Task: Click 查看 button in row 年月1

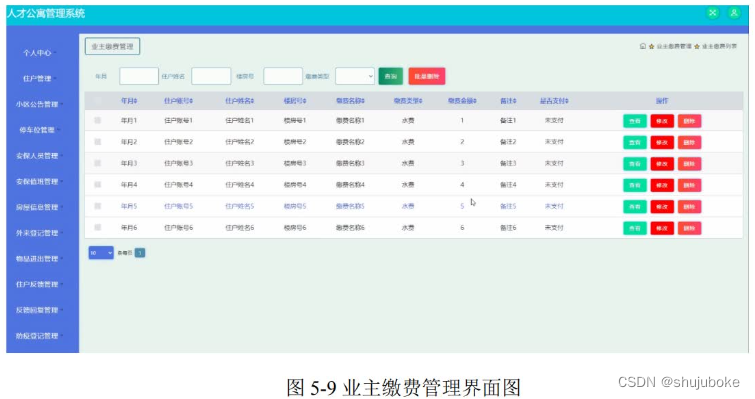Action: [635, 121]
